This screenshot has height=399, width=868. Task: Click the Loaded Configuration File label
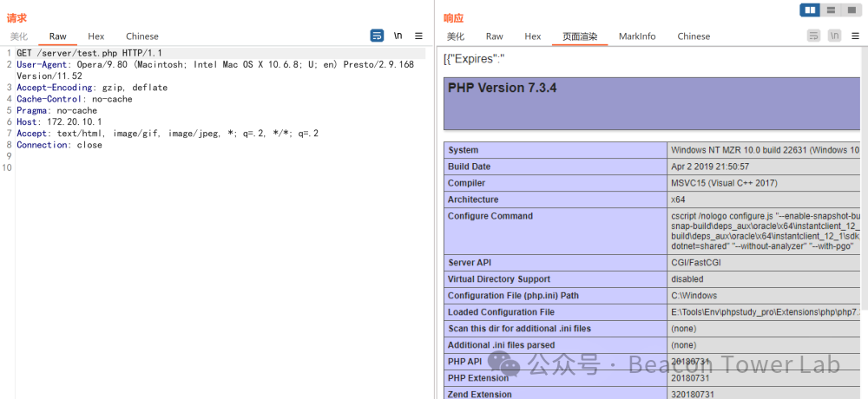[x=501, y=312]
